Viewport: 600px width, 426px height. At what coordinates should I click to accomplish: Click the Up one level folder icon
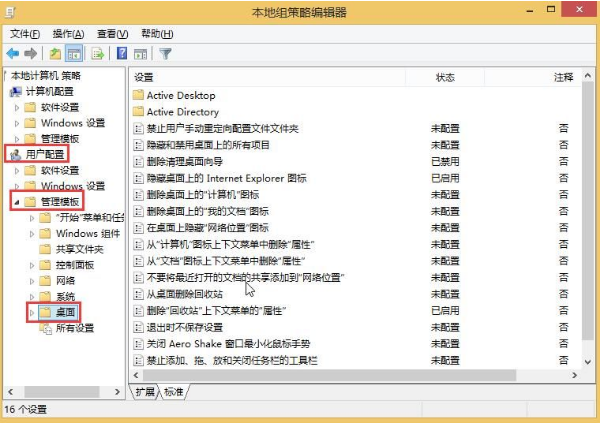[x=55, y=54]
